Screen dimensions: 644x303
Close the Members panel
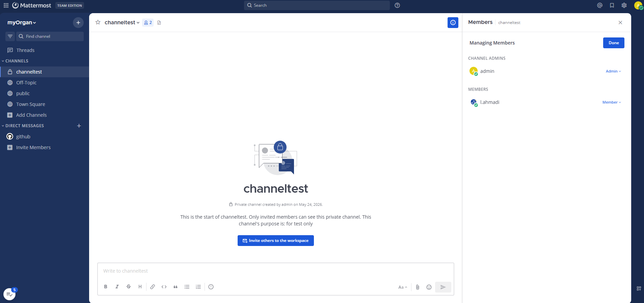(620, 23)
